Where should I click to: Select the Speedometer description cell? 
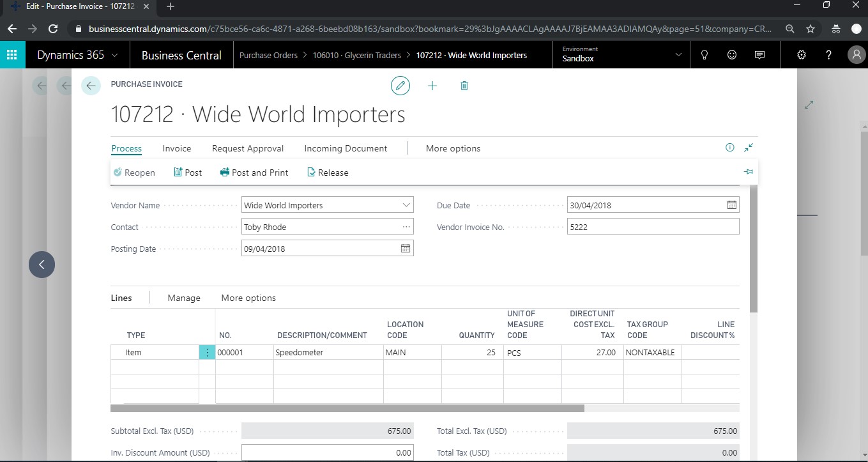pos(328,352)
